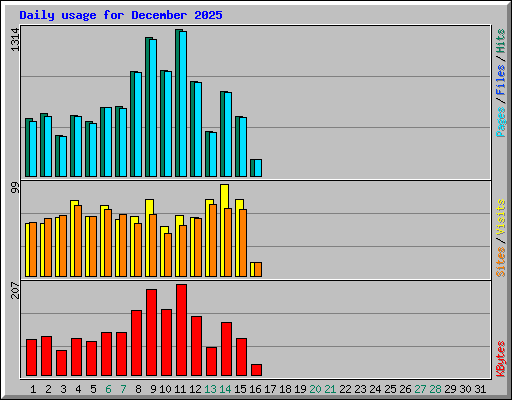Select day 17 on the date axis

pyautogui.click(x=270, y=389)
